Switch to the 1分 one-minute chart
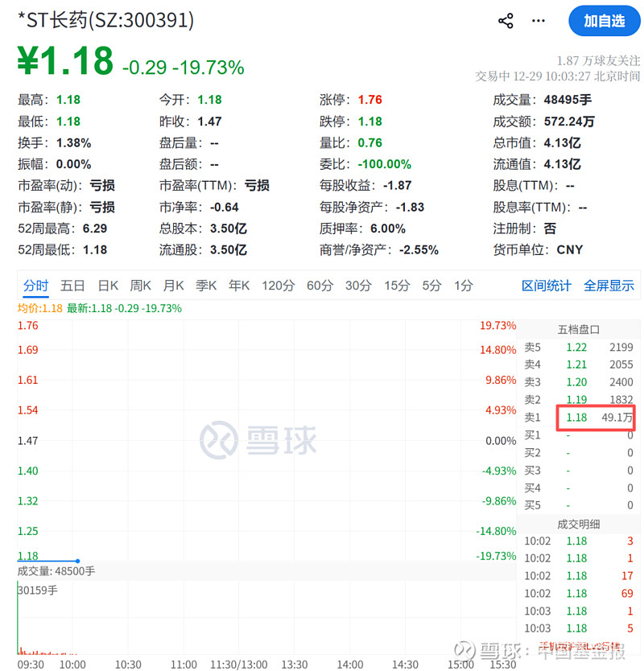This screenshot has width=644, height=671. [x=462, y=285]
